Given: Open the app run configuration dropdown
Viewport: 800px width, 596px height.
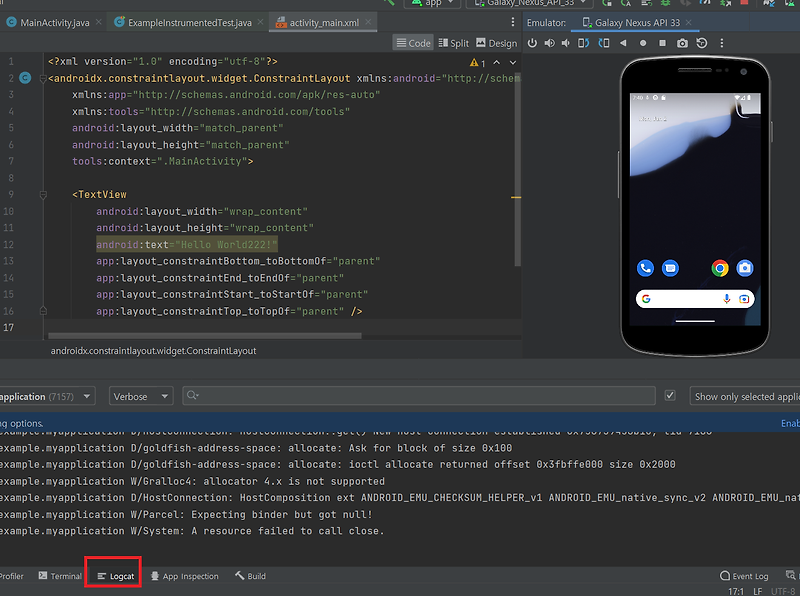Looking at the screenshot, I should 433,3.
